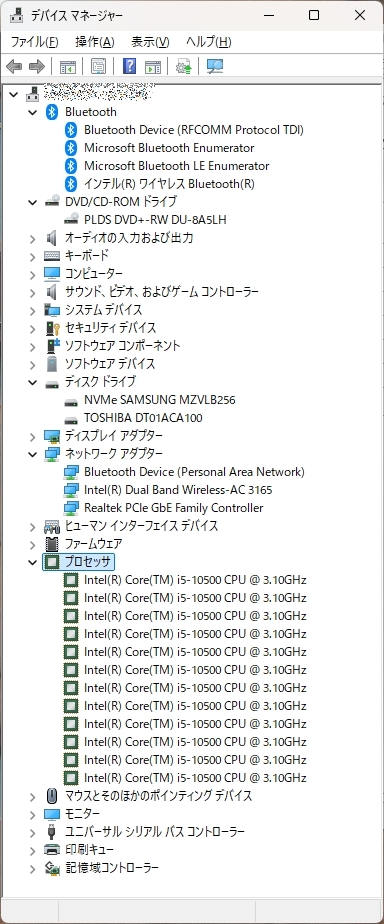Select PLDS DVD+-RW DU-8A5LH drive
The height and width of the screenshot is (924, 384).
(x=155, y=220)
